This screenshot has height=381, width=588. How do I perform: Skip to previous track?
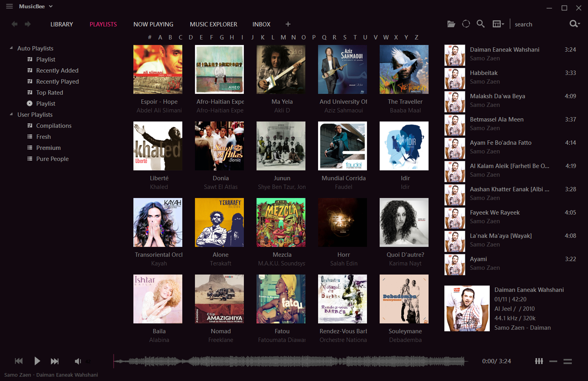(19, 361)
